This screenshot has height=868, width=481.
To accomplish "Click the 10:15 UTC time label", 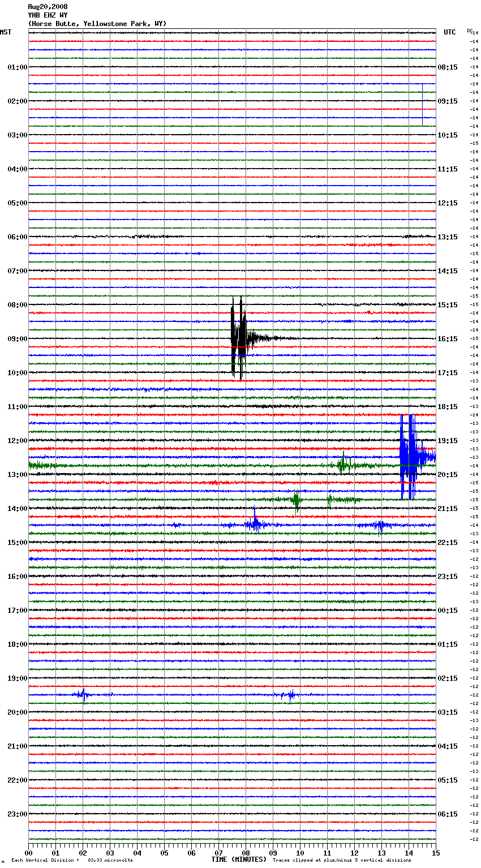I will (448, 135).
